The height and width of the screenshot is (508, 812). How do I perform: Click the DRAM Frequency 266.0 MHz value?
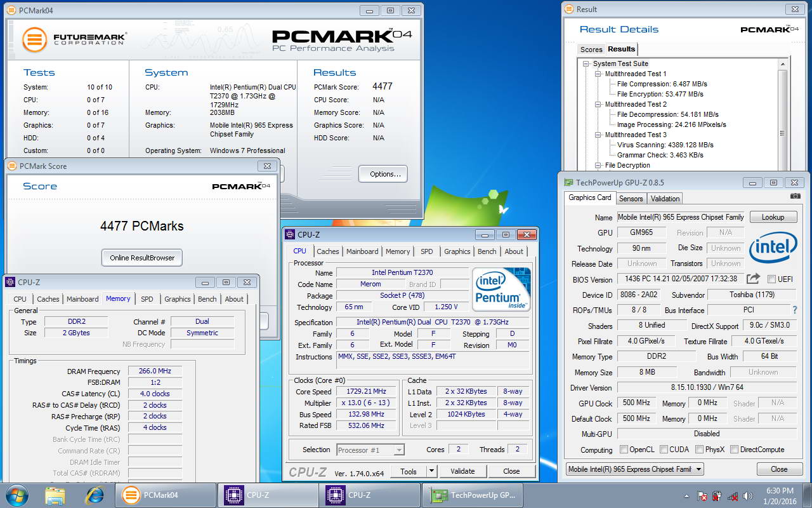pyautogui.click(x=155, y=371)
